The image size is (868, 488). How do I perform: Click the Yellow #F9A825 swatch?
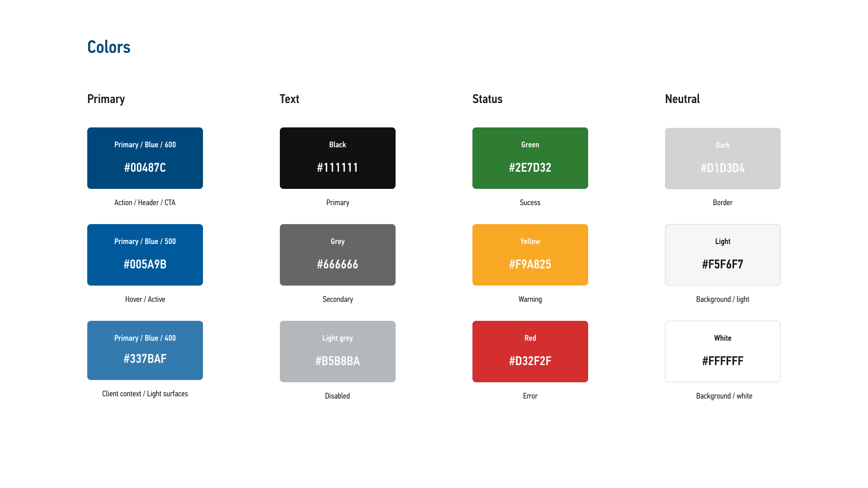530,254
